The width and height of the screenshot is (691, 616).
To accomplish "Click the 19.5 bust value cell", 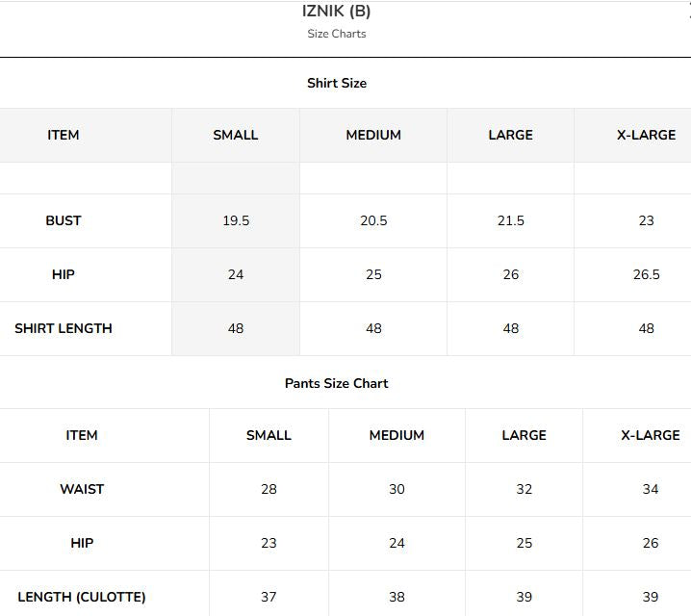I will tap(236, 220).
